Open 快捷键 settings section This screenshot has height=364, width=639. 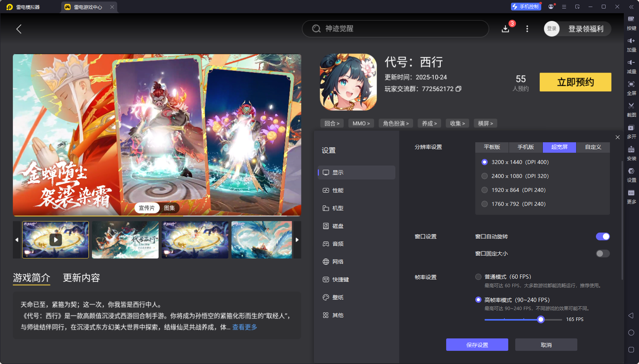click(357, 279)
